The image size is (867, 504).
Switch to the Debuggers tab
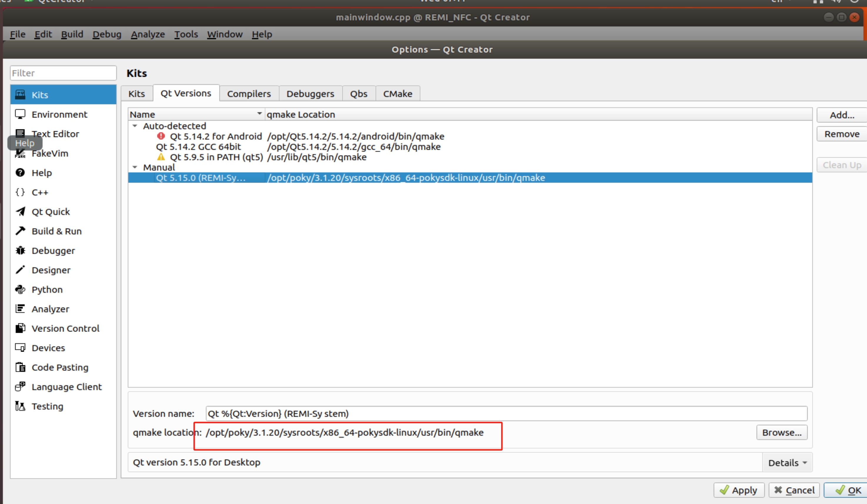tap(310, 94)
